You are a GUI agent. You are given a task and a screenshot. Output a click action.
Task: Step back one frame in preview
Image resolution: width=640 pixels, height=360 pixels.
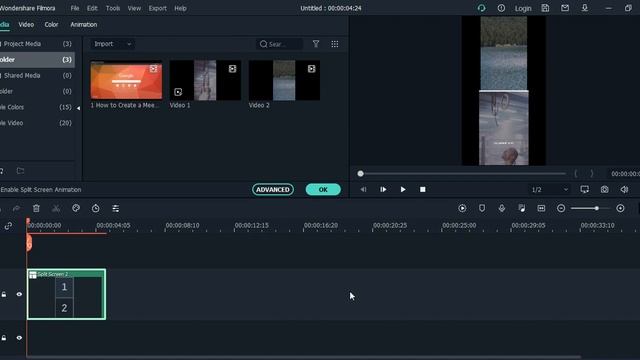tap(363, 189)
